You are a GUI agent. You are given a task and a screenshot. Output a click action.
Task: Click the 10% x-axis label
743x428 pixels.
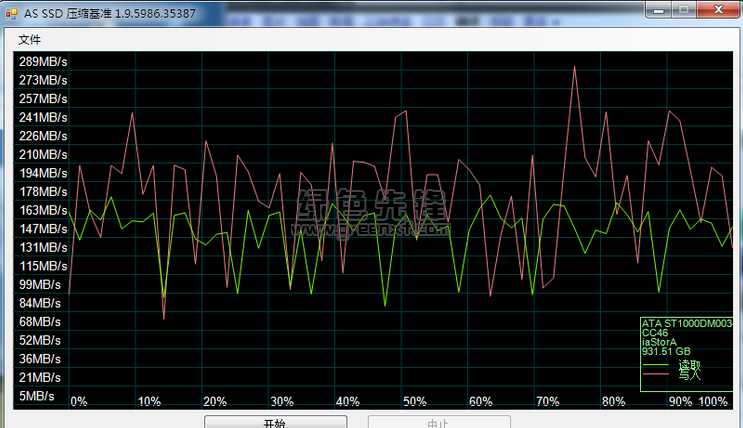point(149,401)
